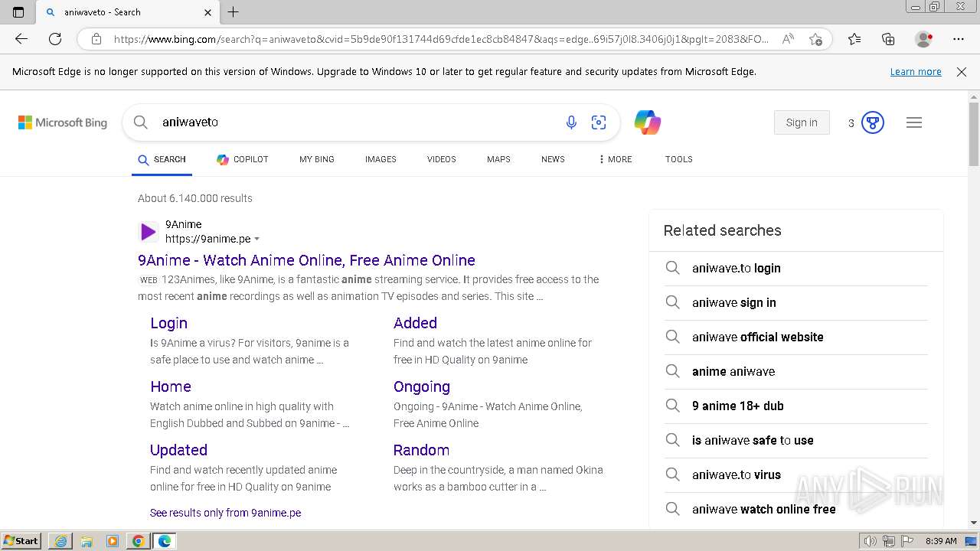This screenshot has height=551, width=980.
Task: Open the Updated sitelink
Action: [178, 450]
